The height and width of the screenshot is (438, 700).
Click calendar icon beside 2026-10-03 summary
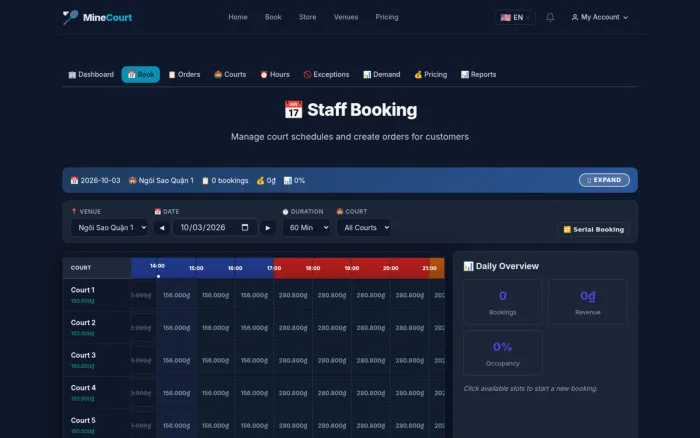[75, 180]
